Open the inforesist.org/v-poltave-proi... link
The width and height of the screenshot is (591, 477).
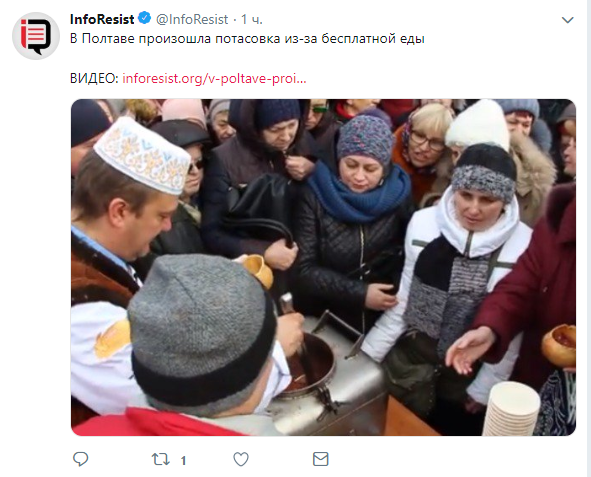(214, 78)
